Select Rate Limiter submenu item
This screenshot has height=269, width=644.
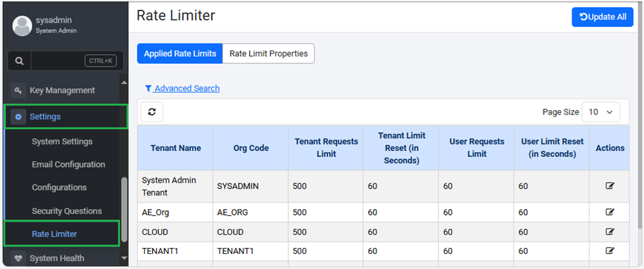click(x=62, y=233)
